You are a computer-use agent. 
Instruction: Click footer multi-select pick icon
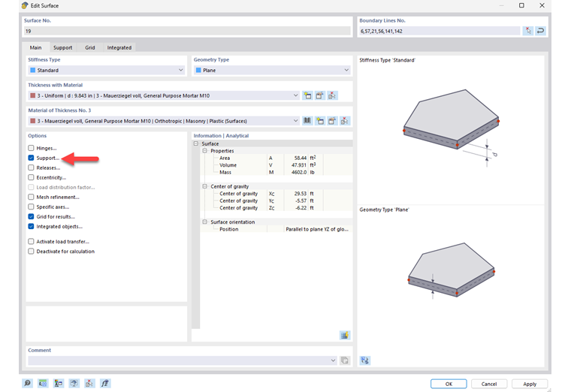[89, 383]
